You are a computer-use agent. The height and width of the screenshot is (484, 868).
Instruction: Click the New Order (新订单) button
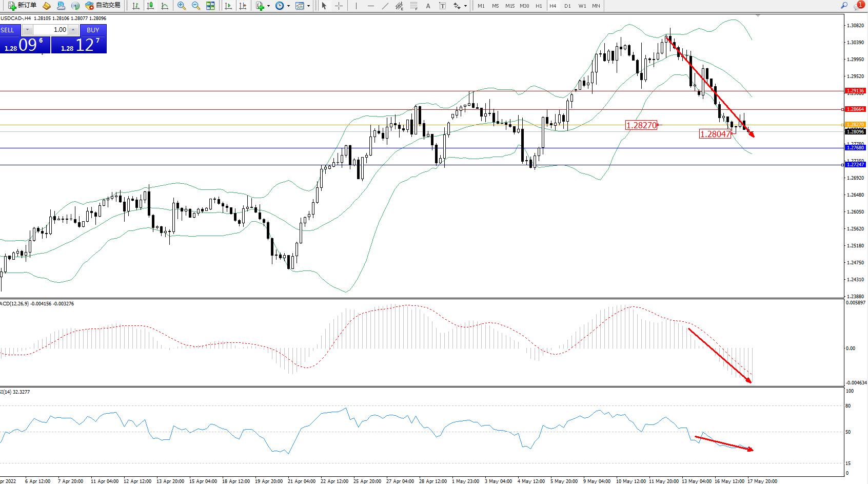23,6
